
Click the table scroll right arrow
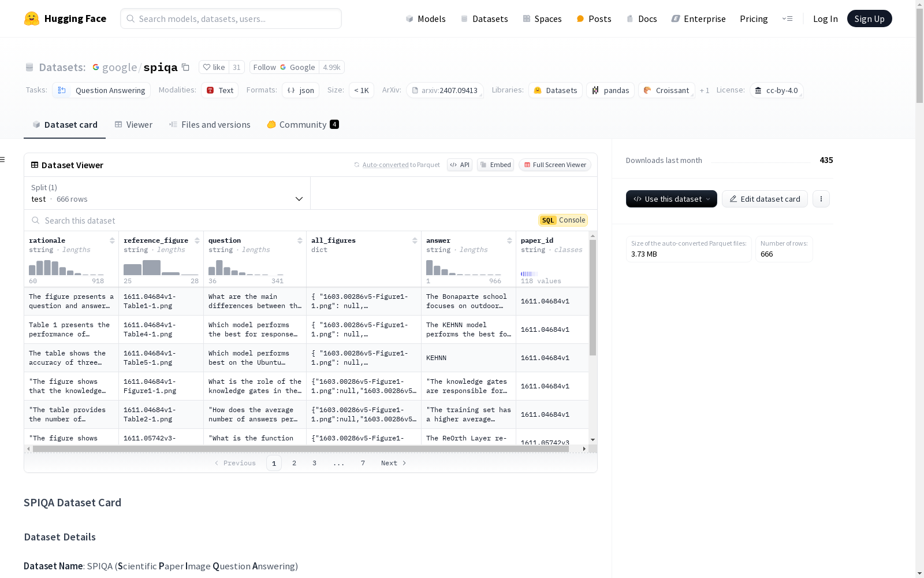(584, 449)
